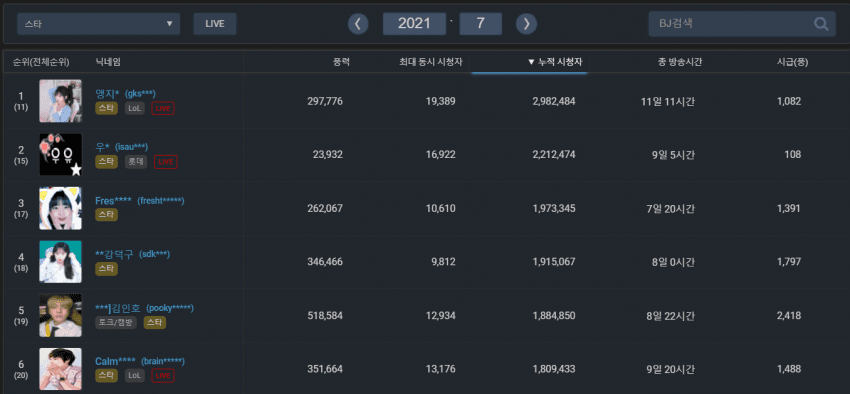The image size is (850, 394).
Task: Click LIVE badge under 우*
Action: (166, 162)
